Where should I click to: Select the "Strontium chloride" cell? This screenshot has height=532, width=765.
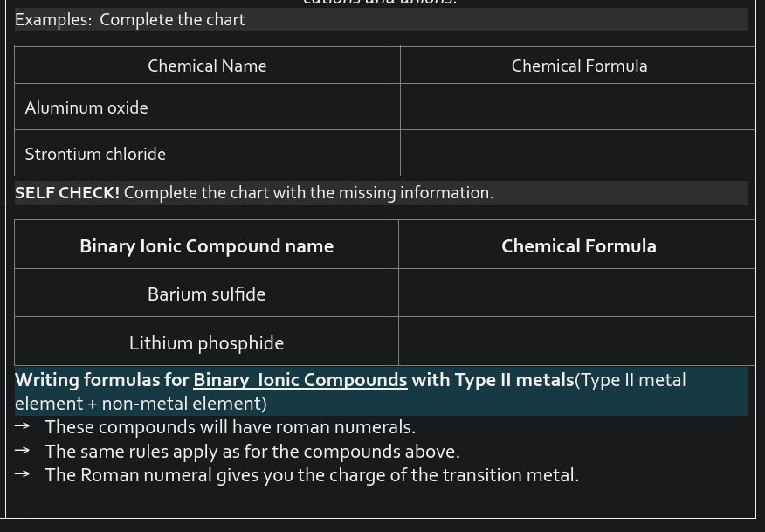click(95, 154)
